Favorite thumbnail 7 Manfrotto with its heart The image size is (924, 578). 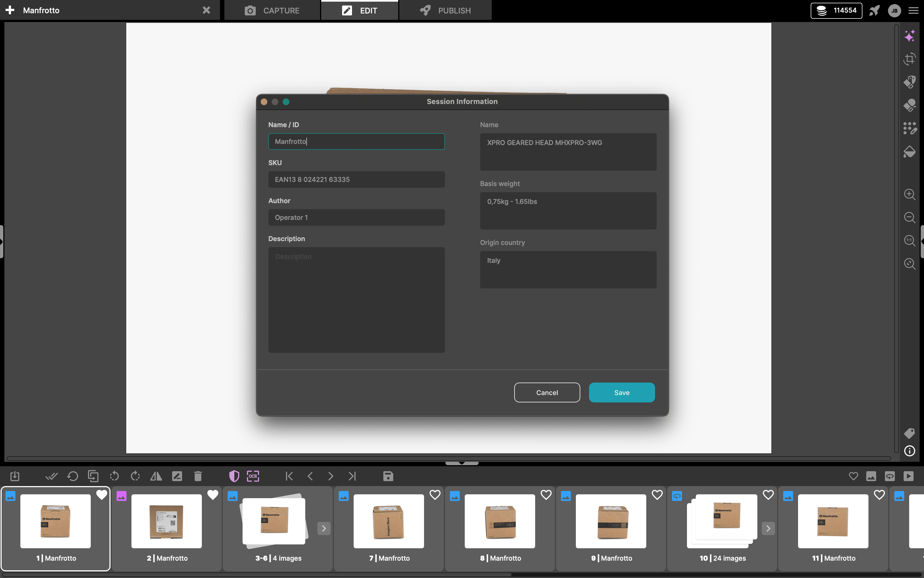click(435, 495)
